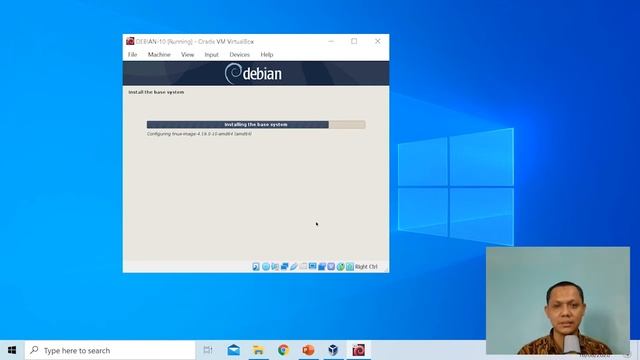The height and width of the screenshot is (360, 640).
Task: Open the Help menu
Action: [267, 54]
